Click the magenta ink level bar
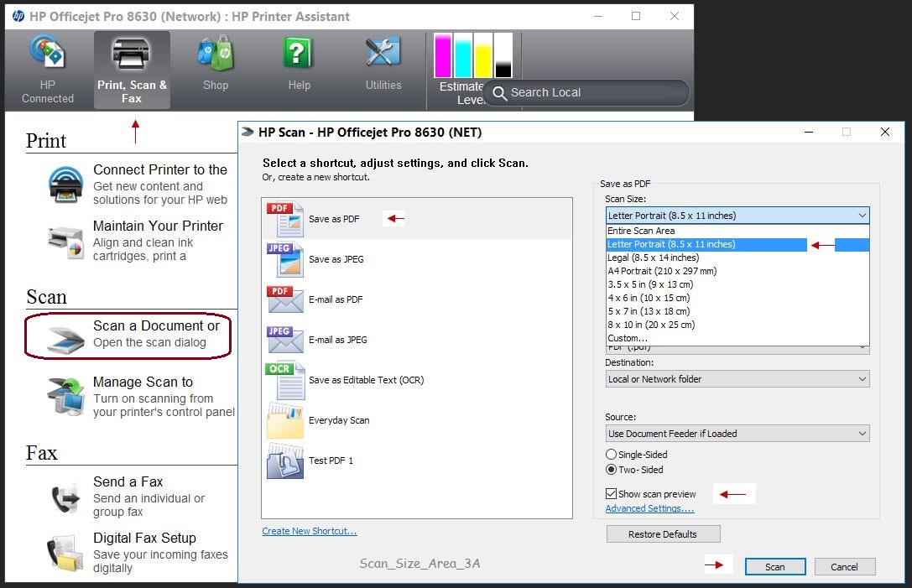Viewport: 912px width, 588px height. point(443,56)
